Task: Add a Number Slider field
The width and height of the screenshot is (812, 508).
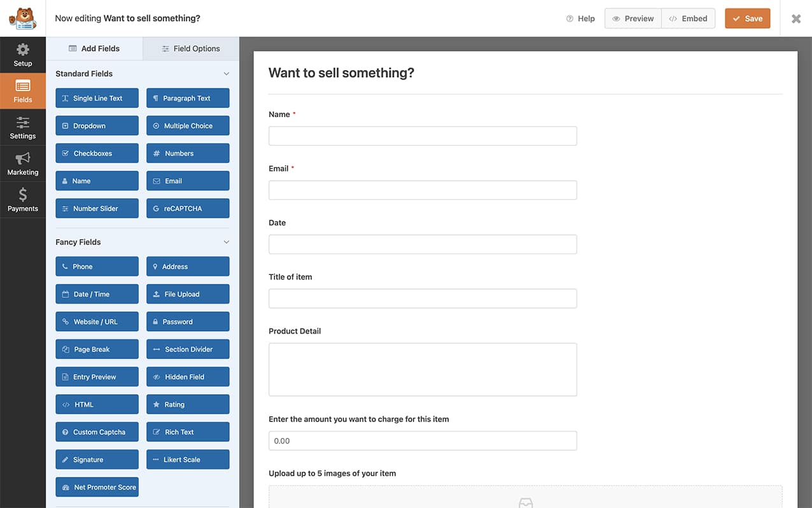Action: point(97,208)
